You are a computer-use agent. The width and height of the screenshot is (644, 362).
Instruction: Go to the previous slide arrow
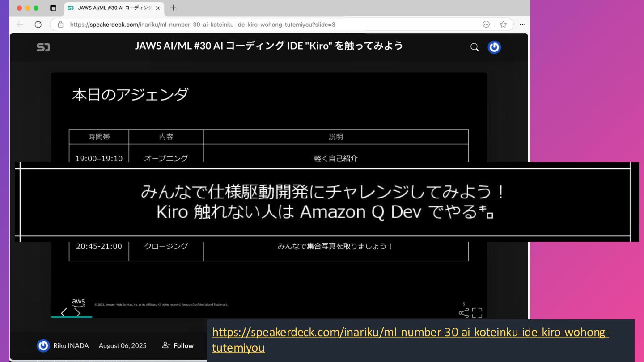[x=64, y=312]
